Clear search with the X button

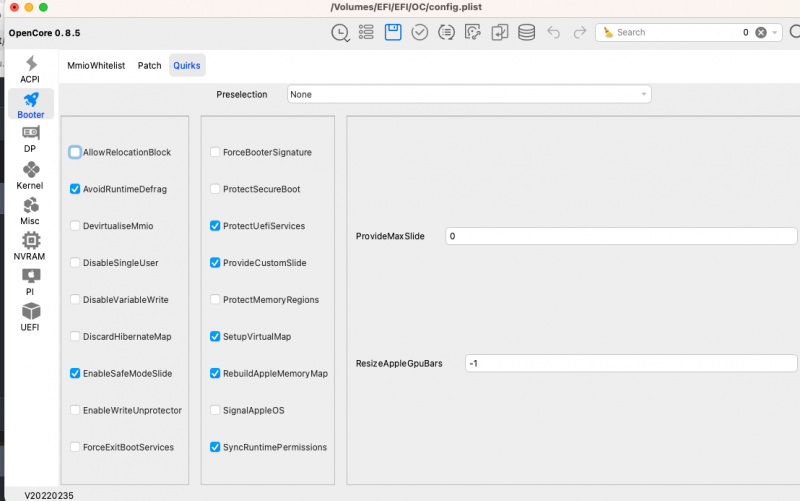761,33
